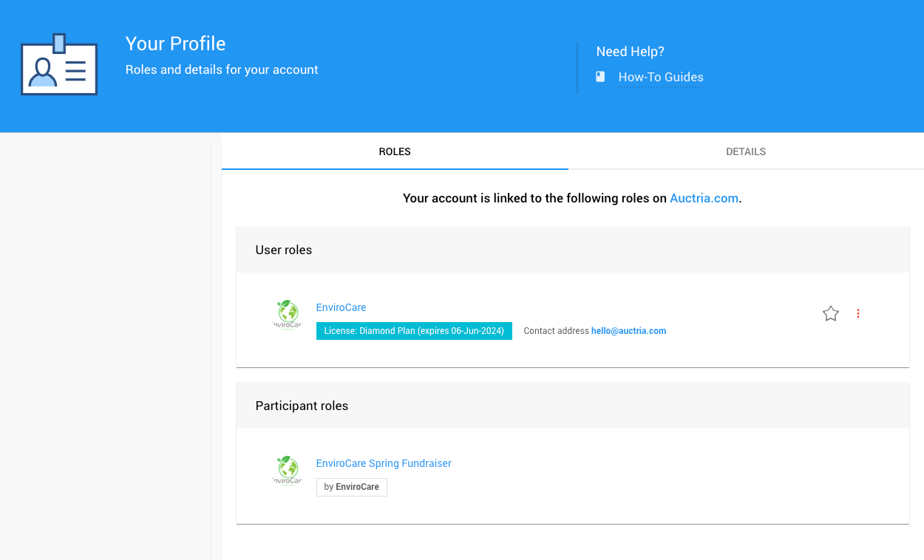The width and height of the screenshot is (924, 560).
Task: Click the profile ID badge icon
Action: click(59, 66)
